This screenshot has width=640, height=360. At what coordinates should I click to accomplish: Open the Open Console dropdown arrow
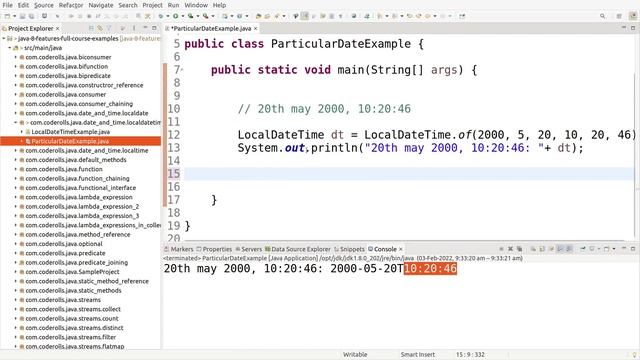[x=614, y=249]
